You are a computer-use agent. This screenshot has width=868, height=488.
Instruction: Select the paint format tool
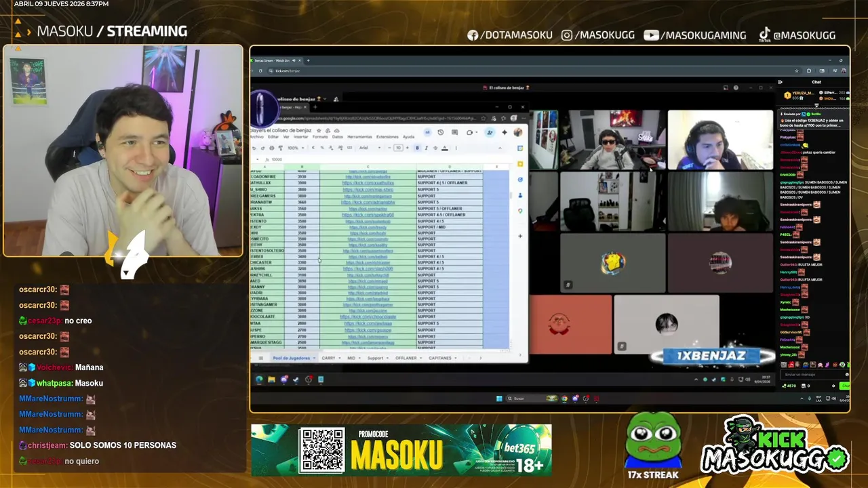(x=281, y=148)
